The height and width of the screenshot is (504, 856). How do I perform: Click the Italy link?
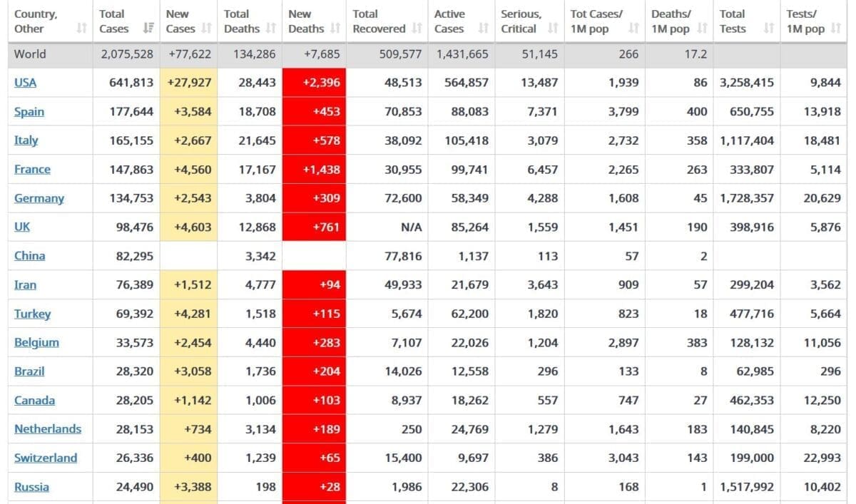[x=26, y=140]
